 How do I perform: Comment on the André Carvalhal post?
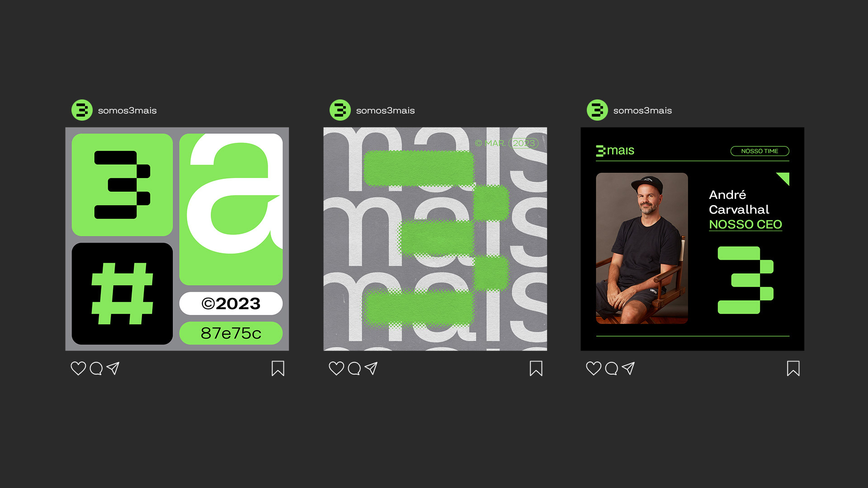coord(612,369)
